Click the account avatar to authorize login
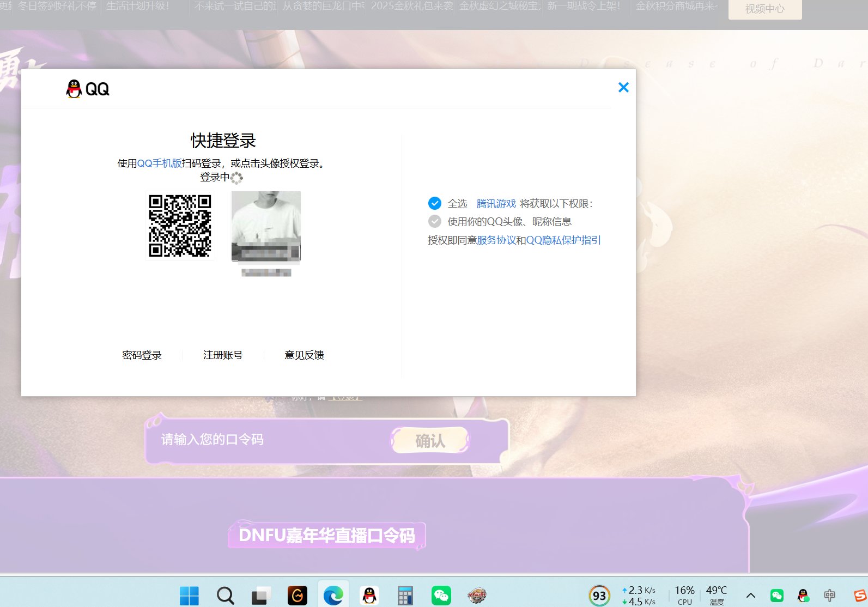Viewport: 868px width, 607px height. coord(266,226)
